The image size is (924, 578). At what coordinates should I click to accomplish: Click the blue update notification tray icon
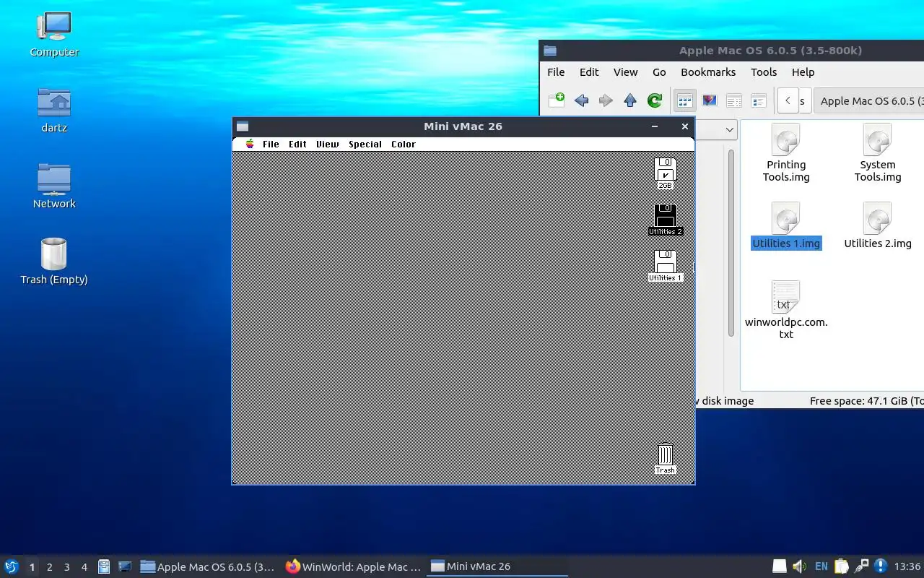tap(881, 566)
